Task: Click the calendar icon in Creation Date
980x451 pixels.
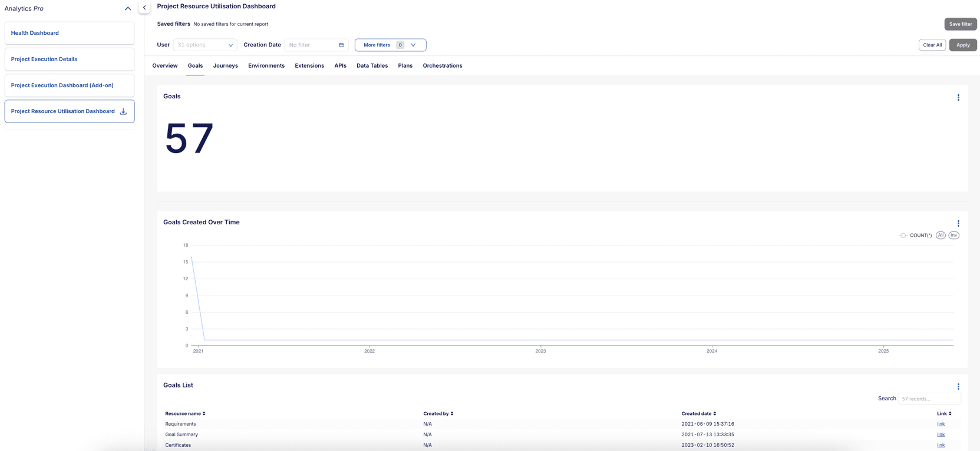Action: (x=341, y=45)
